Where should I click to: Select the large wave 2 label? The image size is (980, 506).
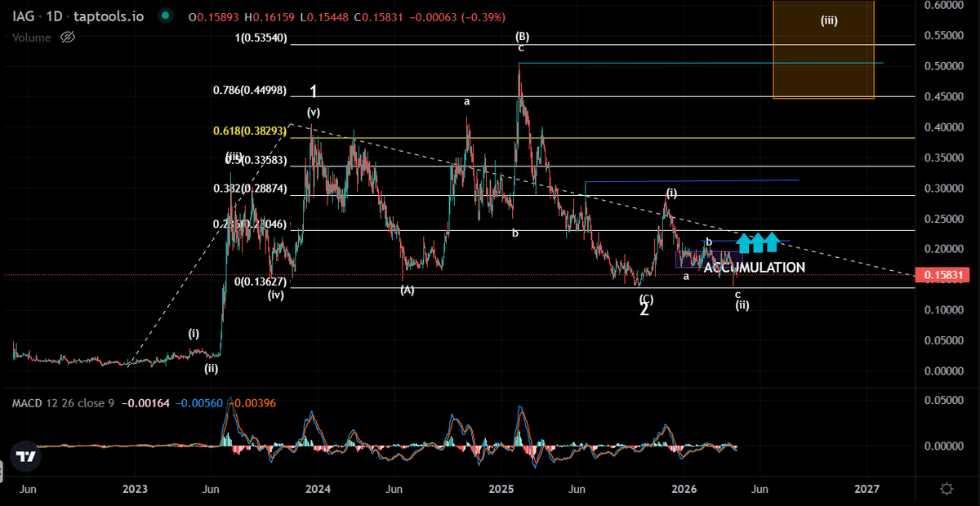[644, 310]
